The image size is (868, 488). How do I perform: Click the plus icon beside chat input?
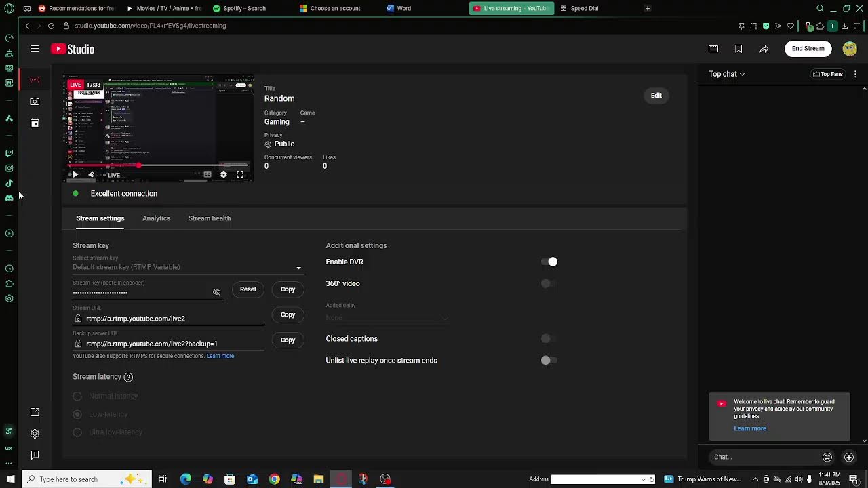point(848,457)
